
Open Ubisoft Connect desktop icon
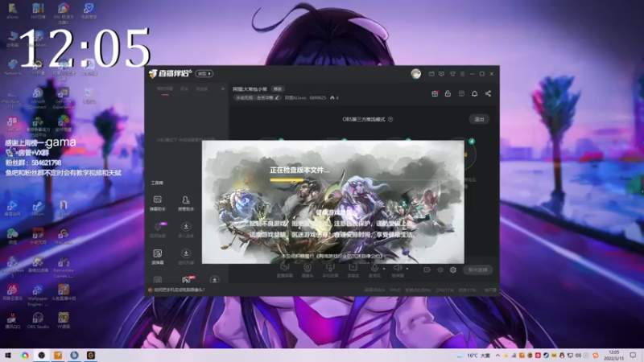[38, 98]
